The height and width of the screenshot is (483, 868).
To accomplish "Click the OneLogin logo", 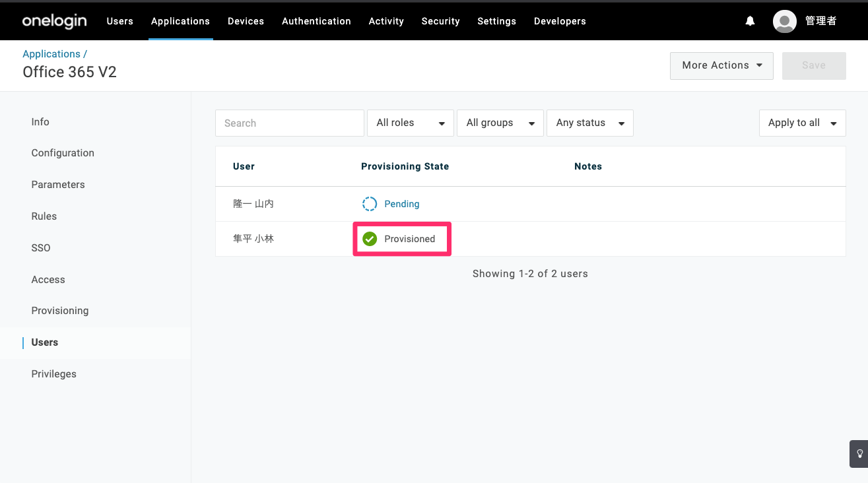I will point(54,21).
